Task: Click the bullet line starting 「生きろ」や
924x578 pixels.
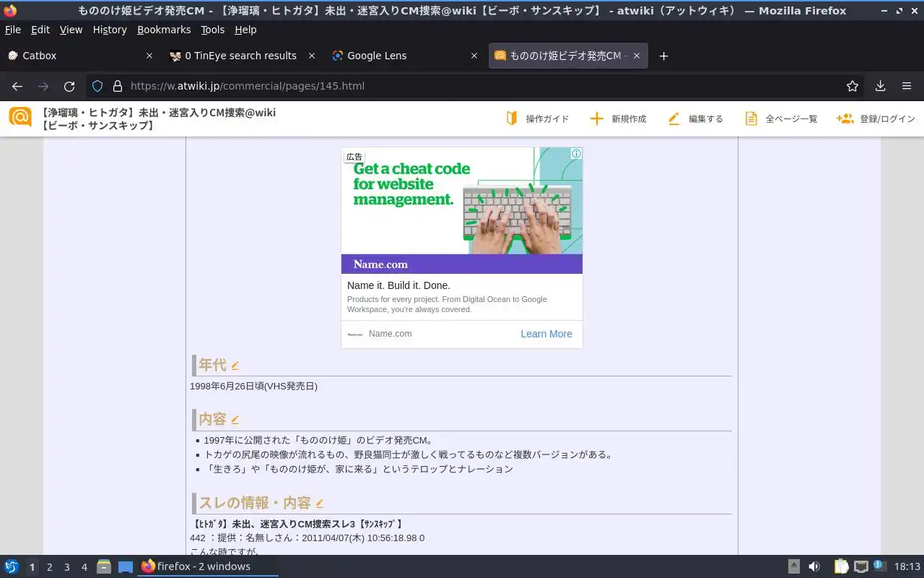Action: pos(358,469)
